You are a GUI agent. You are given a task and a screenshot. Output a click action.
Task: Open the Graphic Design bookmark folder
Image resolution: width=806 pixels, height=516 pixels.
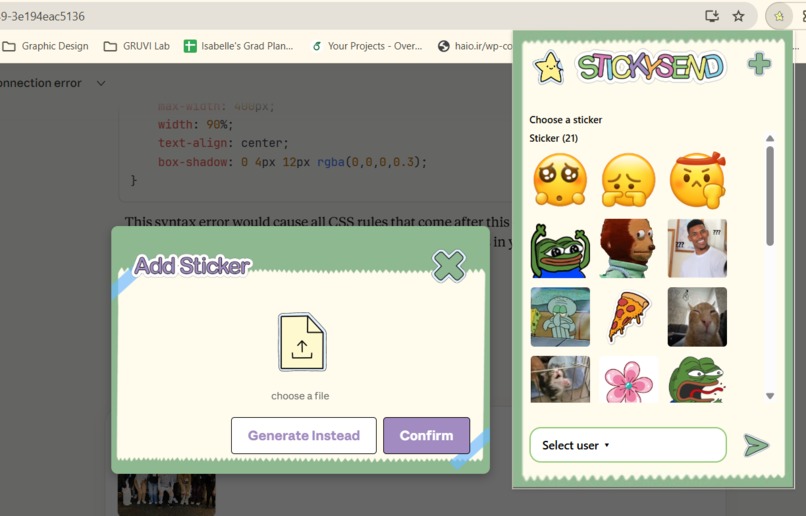(x=45, y=46)
